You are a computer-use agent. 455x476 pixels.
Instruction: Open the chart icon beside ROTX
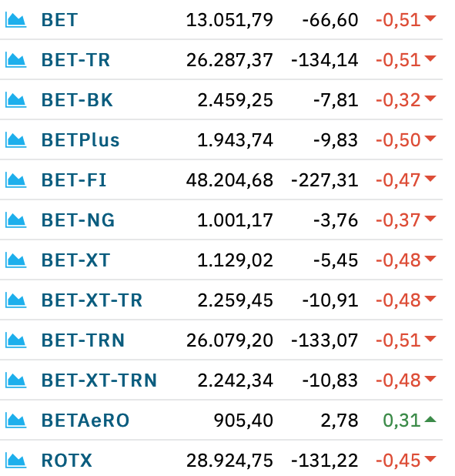point(16,461)
